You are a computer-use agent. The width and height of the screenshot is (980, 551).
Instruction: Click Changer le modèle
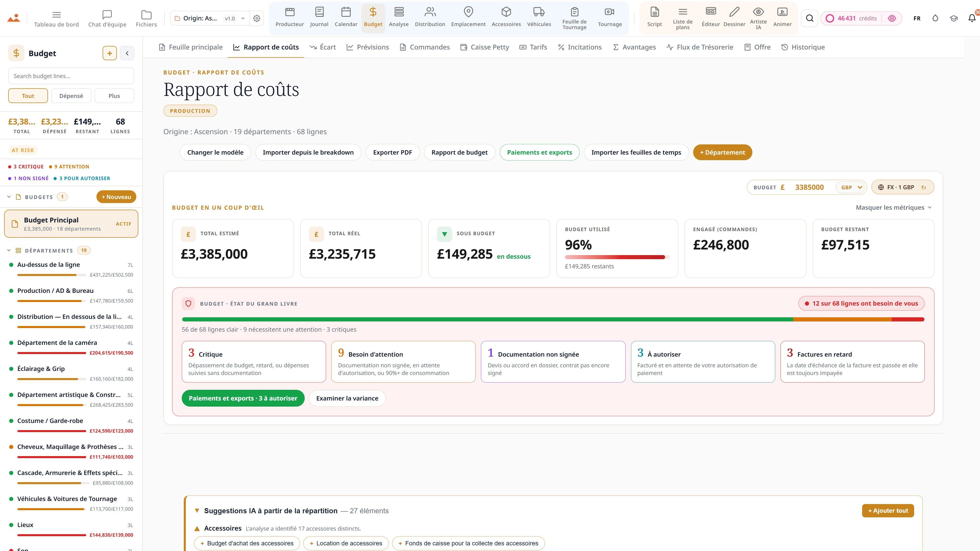coord(215,153)
